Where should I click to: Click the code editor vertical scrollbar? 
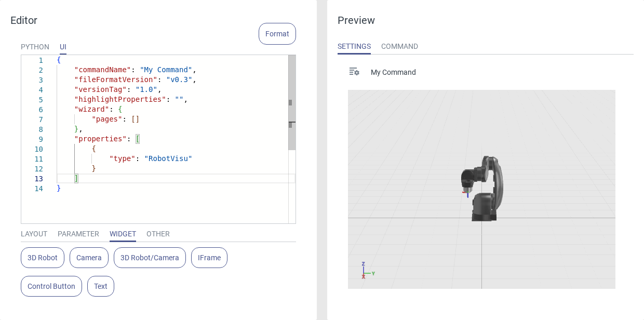click(292, 104)
